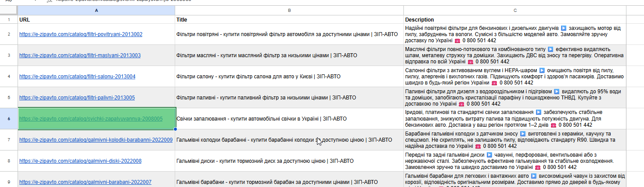Select title cell 'Гальмівні диски - купити тормозний диск'
The width and height of the screenshot is (644, 187).
click(x=289, y=161)
